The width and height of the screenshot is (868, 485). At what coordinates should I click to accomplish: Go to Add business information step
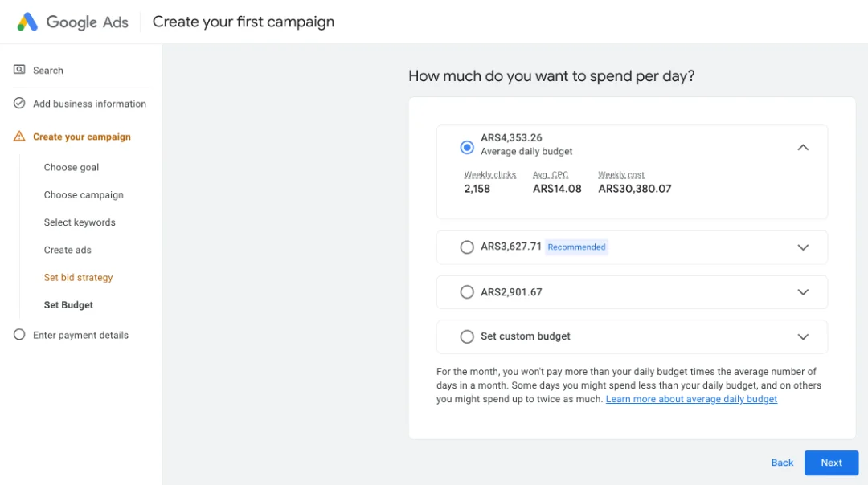(90, 104)
